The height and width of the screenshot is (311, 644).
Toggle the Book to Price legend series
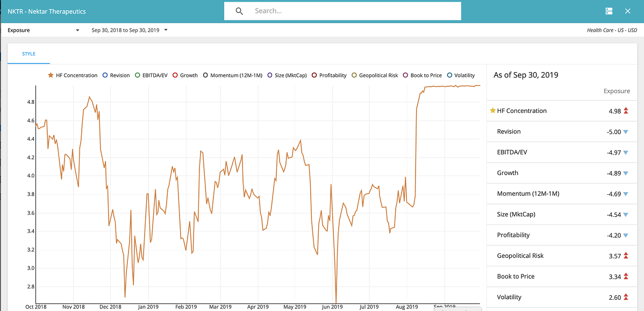pos(422,75)
